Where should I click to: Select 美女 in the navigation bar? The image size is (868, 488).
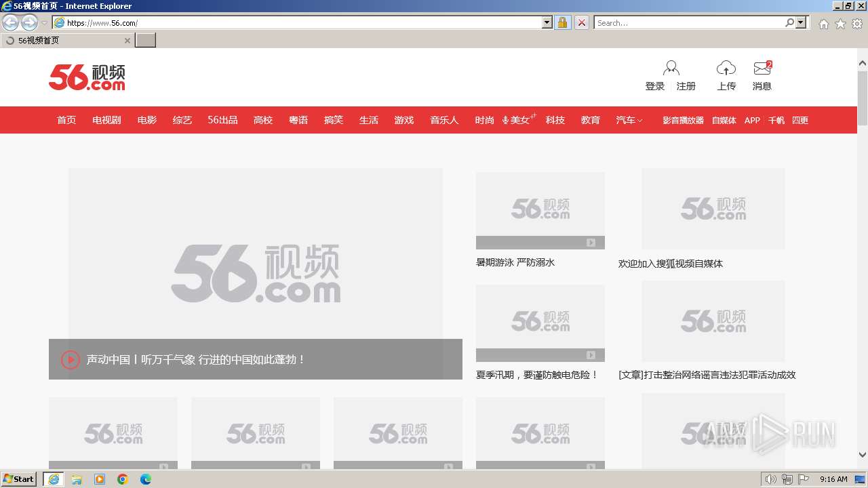(519, 120)
